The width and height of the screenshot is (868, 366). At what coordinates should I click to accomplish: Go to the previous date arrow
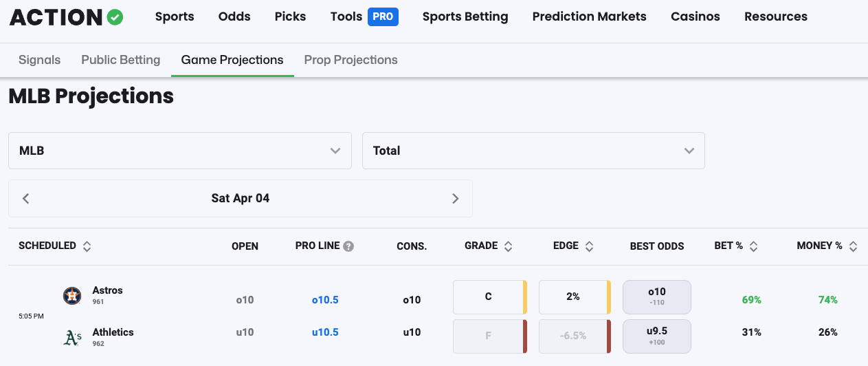point(26,199)
